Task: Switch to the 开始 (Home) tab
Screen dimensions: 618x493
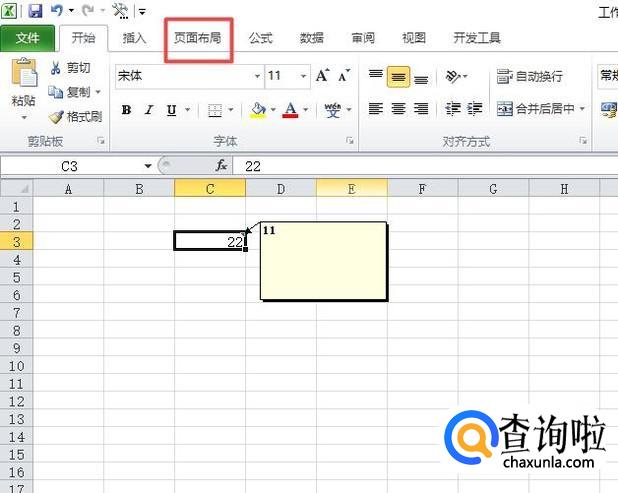Action: pos(83,38)
